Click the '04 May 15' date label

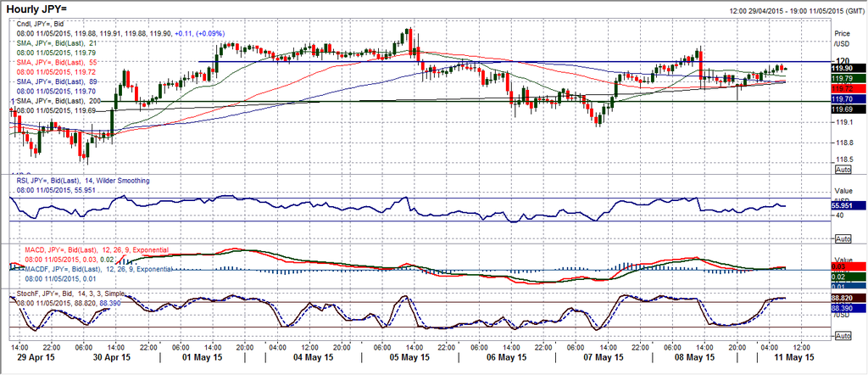click(x=315, y=357)
